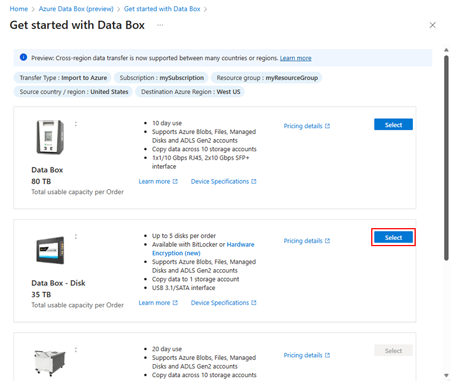The height and width of the screenshot is (381, 450).
Task: Click the Data Box Heavy device image
Action: point(50,363)
